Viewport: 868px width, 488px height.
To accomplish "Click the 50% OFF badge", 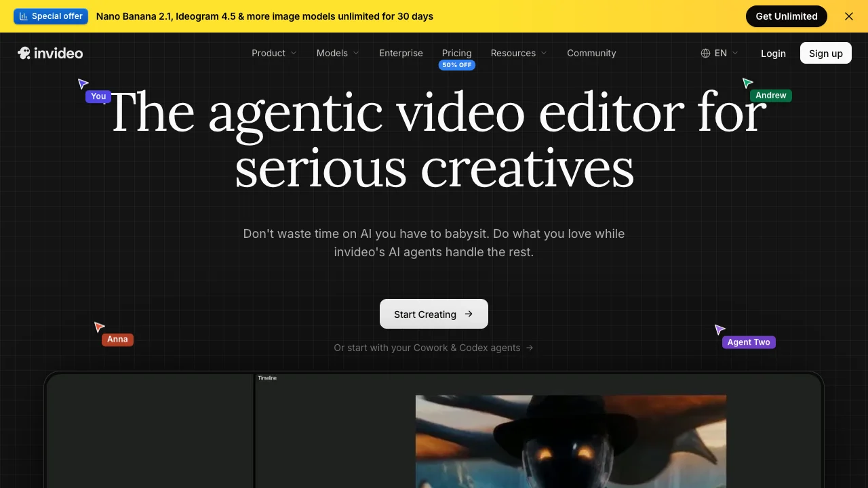I will pyautogui.click(x=457, y=65).
